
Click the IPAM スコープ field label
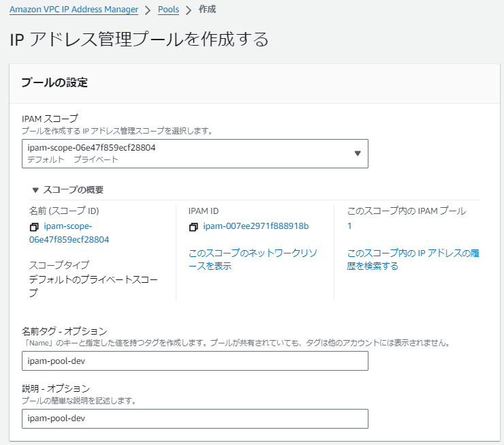point(50,119)
